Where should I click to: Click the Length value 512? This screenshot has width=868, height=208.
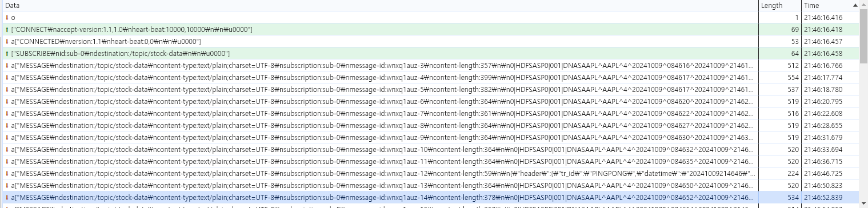point(793,66)
